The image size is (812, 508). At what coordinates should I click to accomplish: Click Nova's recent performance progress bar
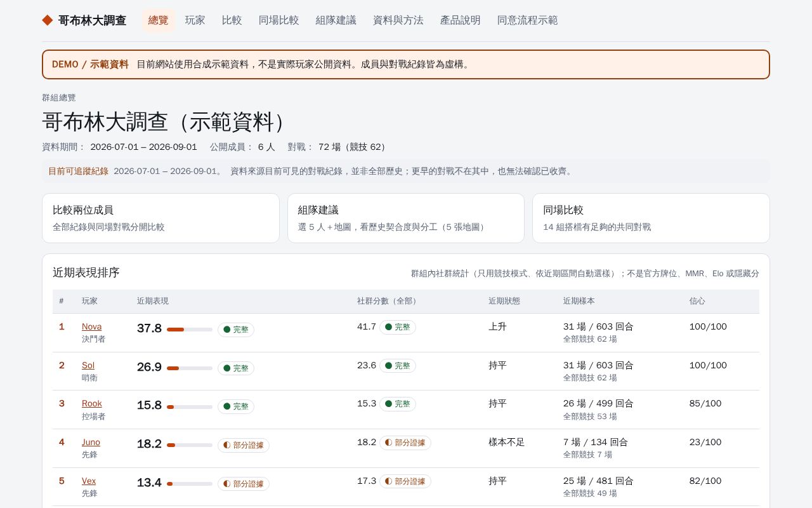[190, 330]
